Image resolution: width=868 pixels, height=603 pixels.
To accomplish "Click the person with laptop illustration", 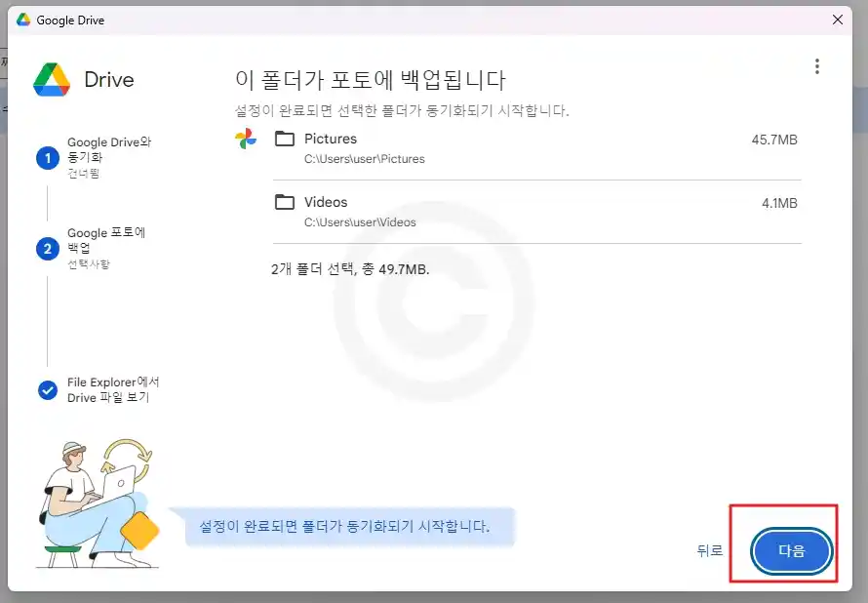I will coord(98,503).
